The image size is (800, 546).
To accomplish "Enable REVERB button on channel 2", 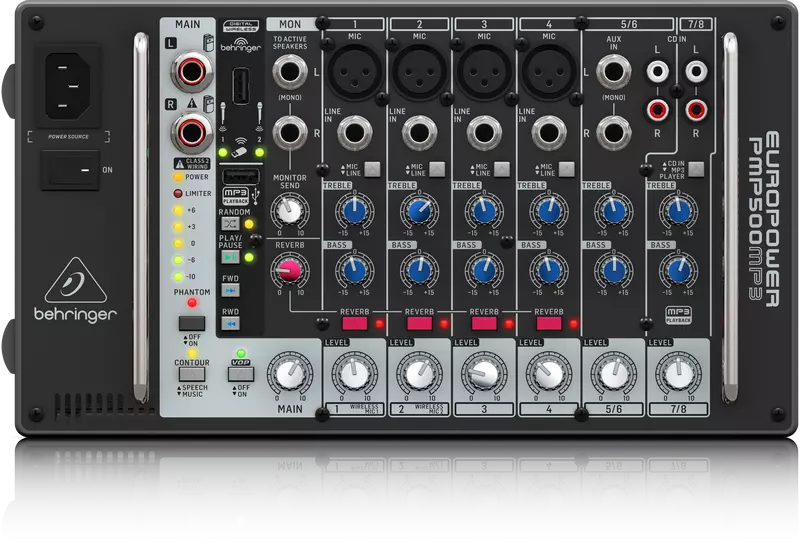I will 419,324.
